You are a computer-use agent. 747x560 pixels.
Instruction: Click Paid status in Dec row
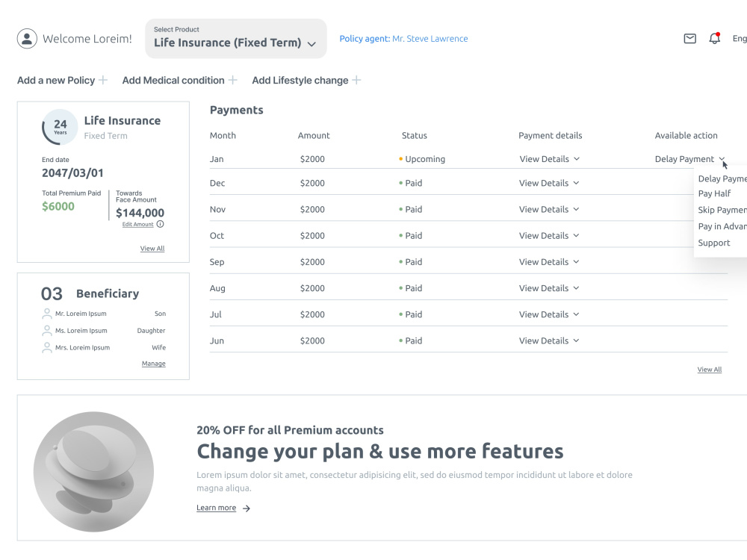411,183
